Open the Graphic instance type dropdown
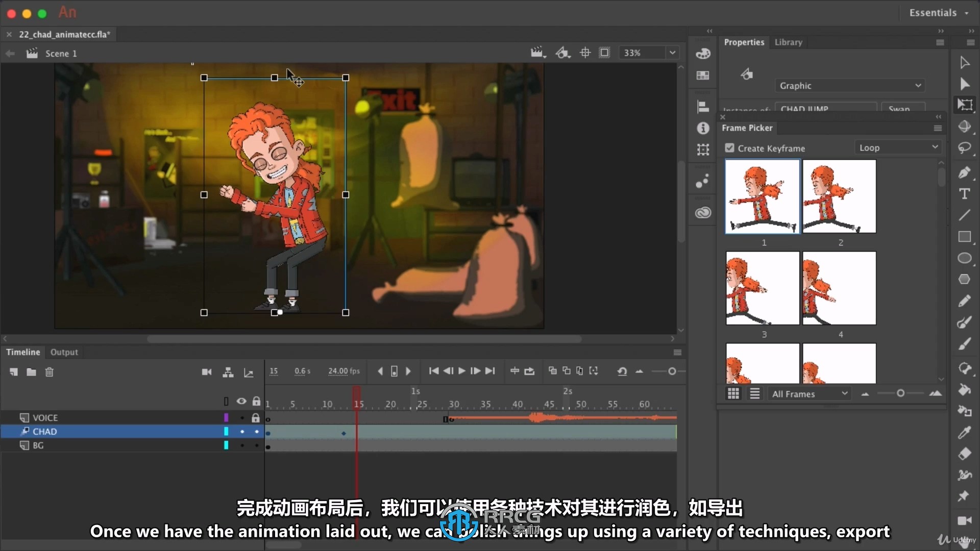This screenshot has width=980, height=551. point(850,86)
